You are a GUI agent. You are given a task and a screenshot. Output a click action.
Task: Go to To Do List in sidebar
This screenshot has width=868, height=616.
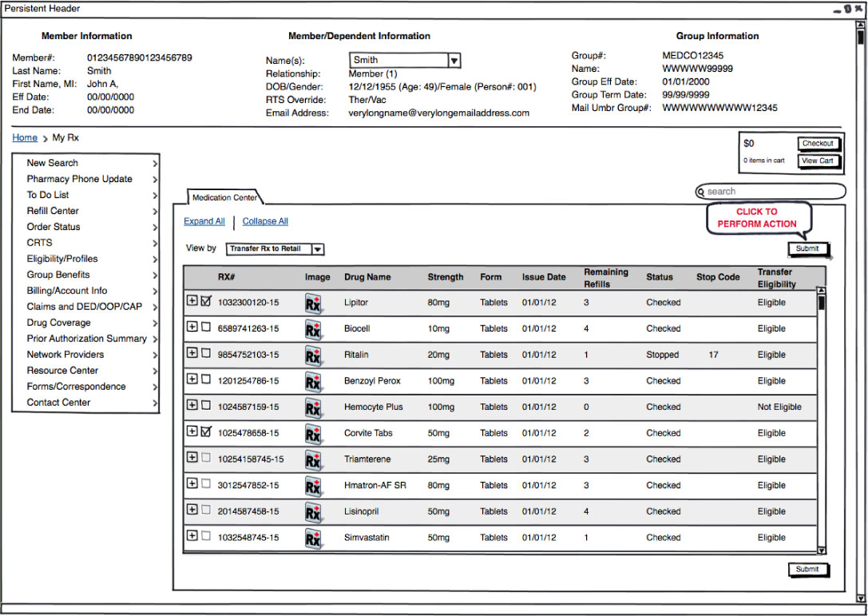pos(85,195)
